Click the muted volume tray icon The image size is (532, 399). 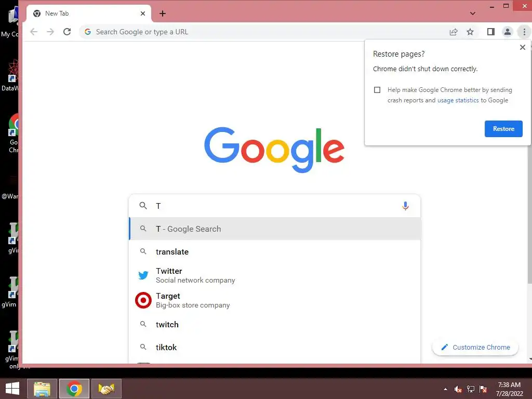pyautogui.click(x=458, y=389)
